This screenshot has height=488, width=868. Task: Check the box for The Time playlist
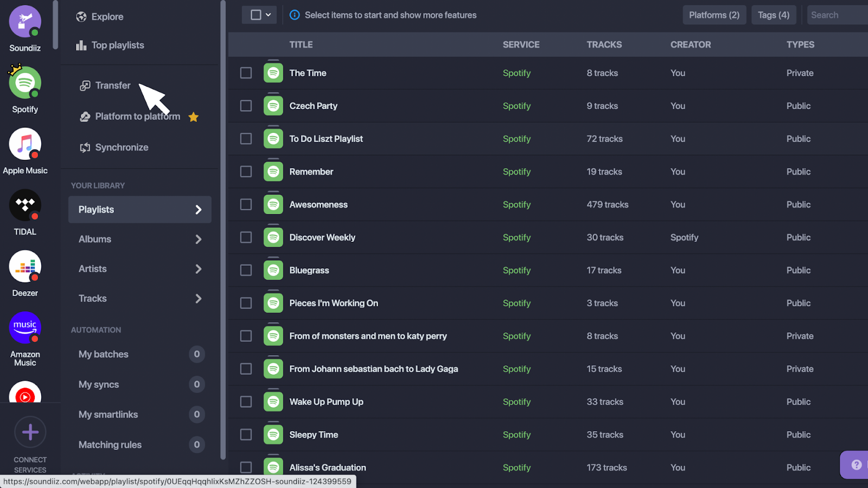click(246, 73)
